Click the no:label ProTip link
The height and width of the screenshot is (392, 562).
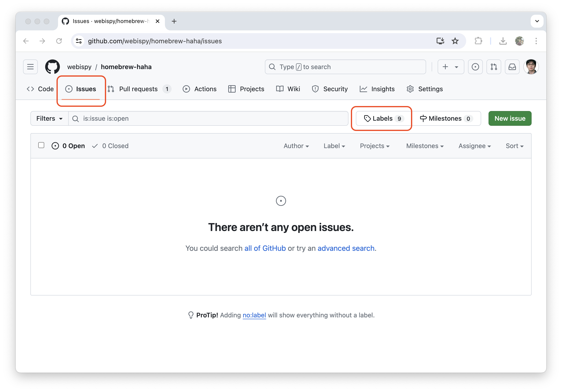(x=254, y=315)
